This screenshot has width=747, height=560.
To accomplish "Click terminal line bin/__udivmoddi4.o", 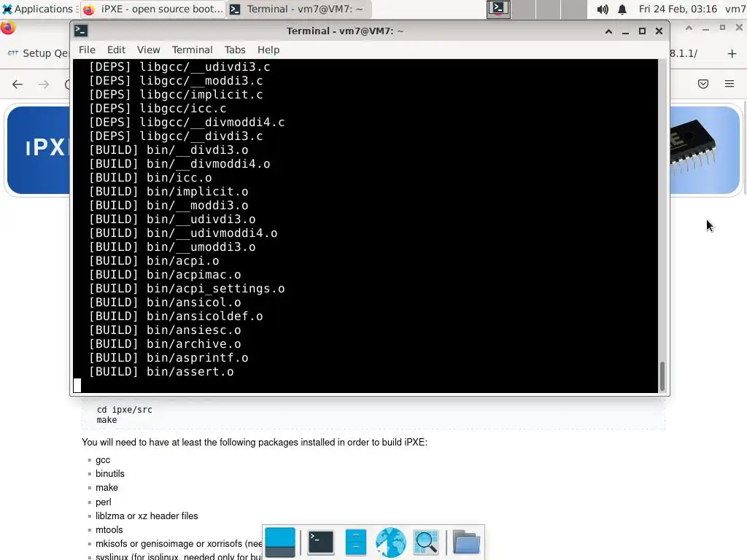I will pos(183,233).
